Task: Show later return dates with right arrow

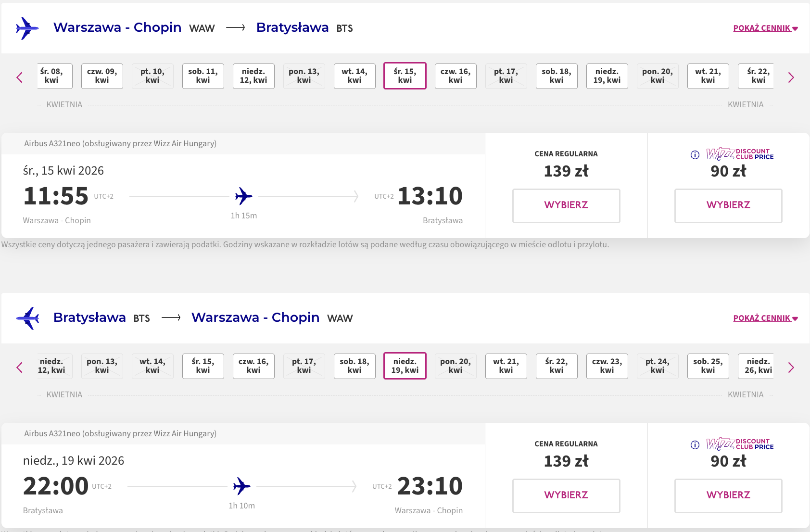Action: (791, 367)
